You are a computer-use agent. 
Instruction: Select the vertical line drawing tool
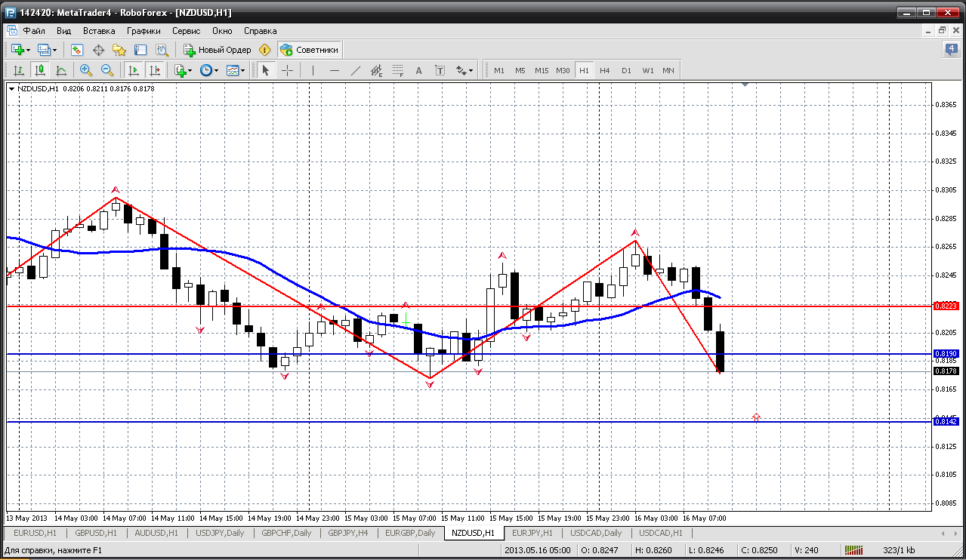(x=313, y=70)
